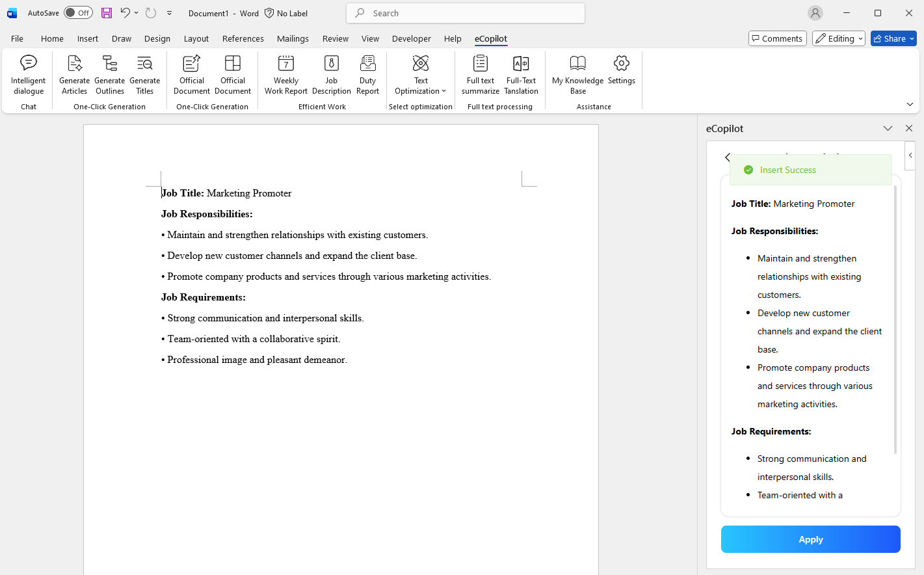The image size is (924, 575).
Task: Click eCopilot panel vertical scrollbar
Action: pos(895,319)
